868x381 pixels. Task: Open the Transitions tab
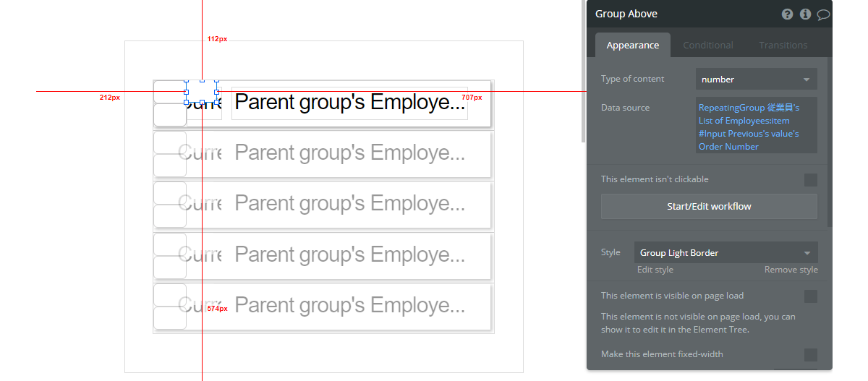(x=783, y=45)
